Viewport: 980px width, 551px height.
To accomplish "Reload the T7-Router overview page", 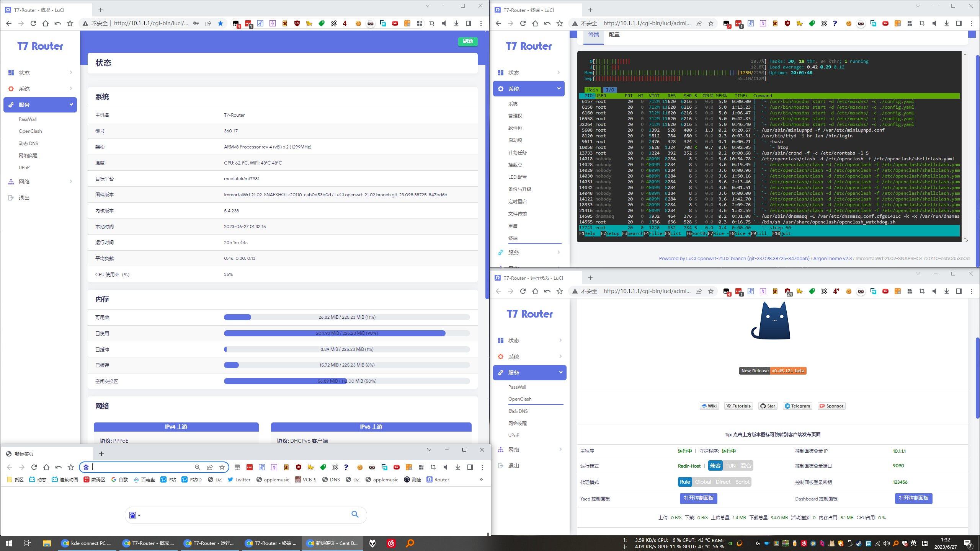I will 33,23.
